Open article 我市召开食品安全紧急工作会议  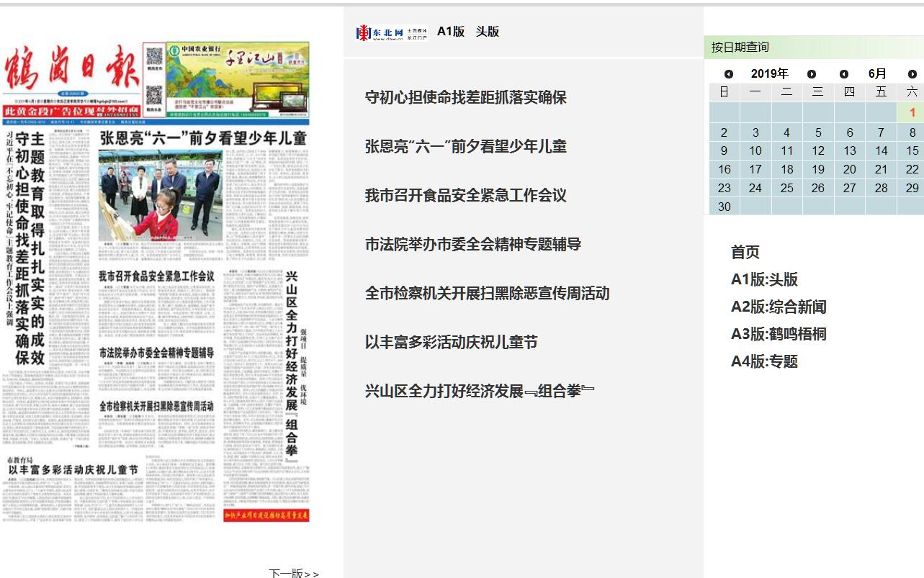465,195
